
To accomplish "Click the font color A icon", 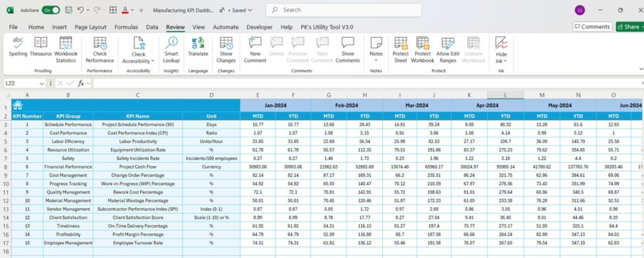I will point(125,10).
